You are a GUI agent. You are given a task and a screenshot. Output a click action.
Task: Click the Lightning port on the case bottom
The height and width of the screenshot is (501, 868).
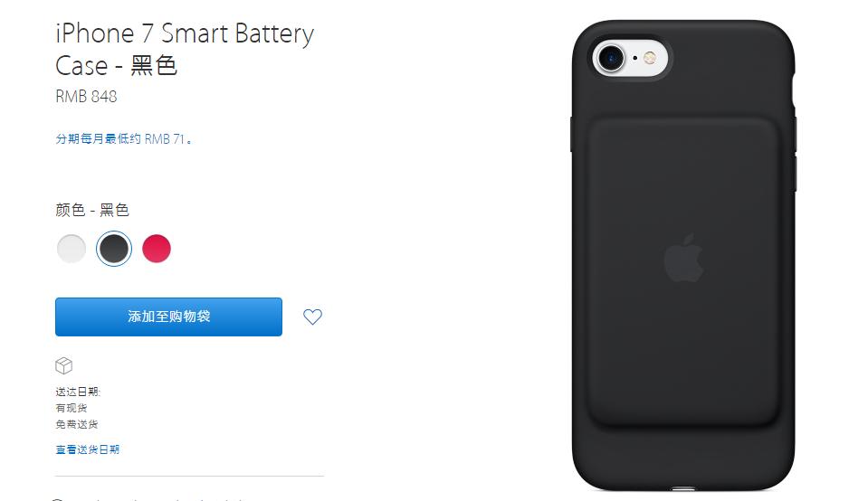[684, 489]
